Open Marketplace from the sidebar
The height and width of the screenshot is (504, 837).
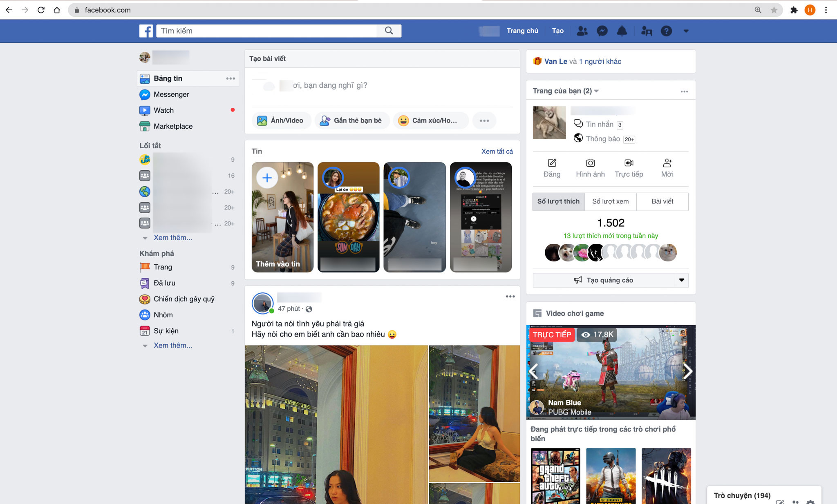coord(173,126)
